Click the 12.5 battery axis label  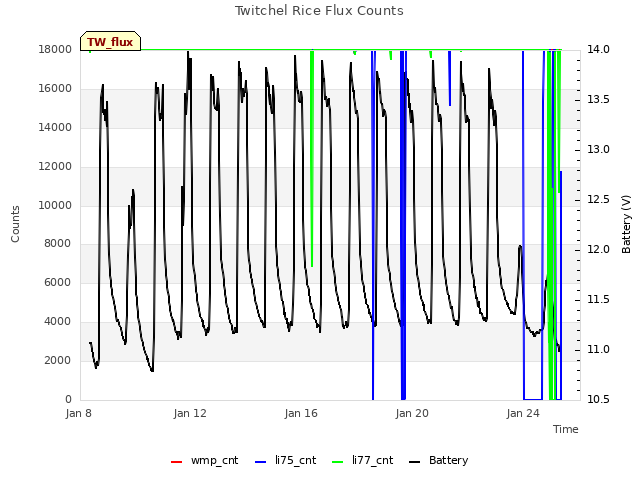[x=598, y=200]
